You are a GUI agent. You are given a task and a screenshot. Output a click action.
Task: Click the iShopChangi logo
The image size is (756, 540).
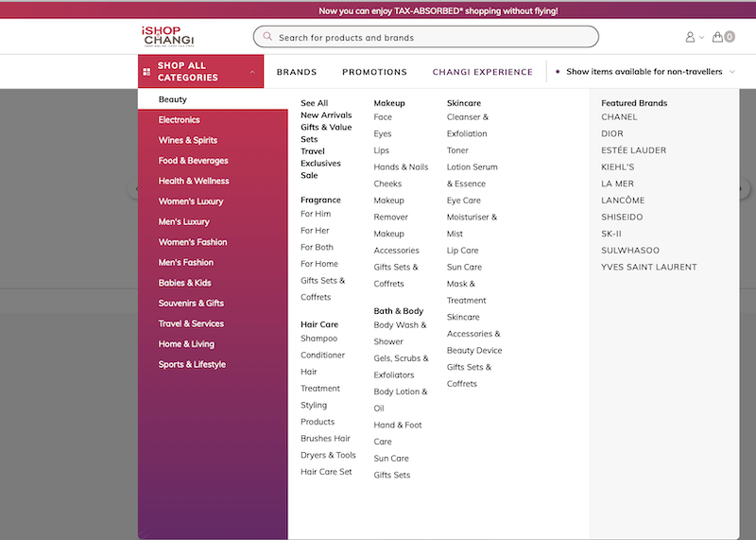coord(168,37)
